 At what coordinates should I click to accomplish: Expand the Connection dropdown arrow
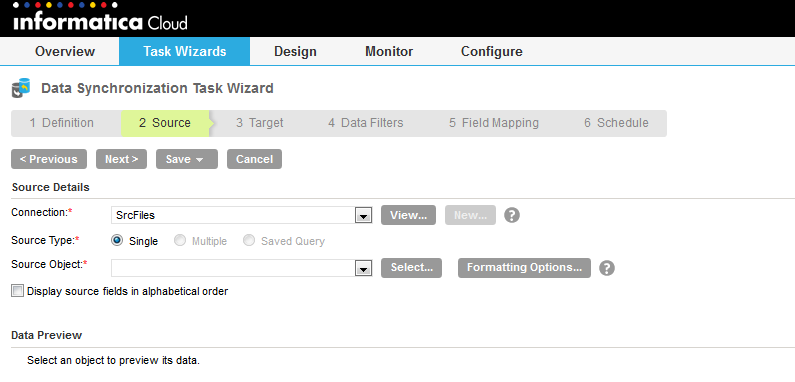point(363,216)
